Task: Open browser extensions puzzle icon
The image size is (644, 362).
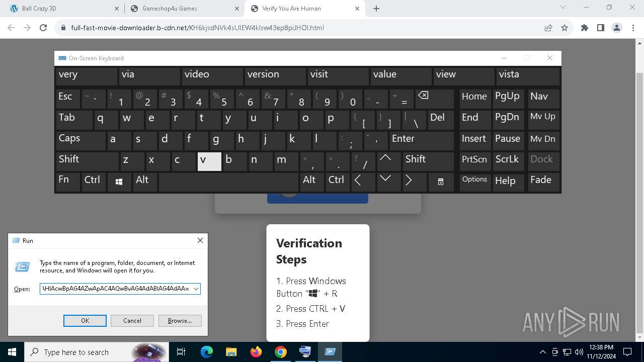Action: coord(585,28)
